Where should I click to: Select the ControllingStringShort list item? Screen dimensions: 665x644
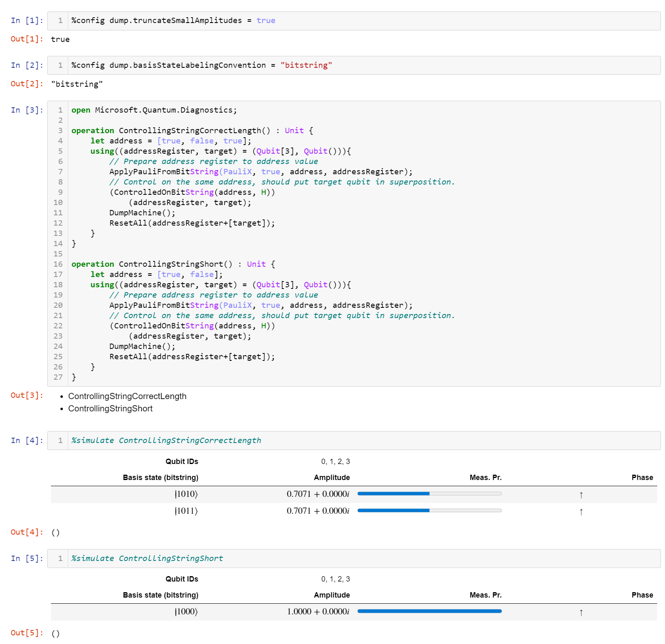[110, 409]
